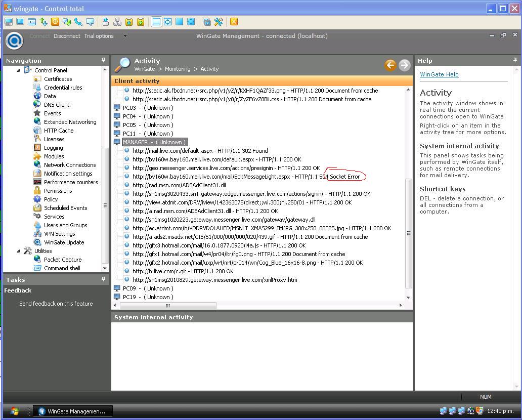Select Users and Groups item

[x=66, y=226]
